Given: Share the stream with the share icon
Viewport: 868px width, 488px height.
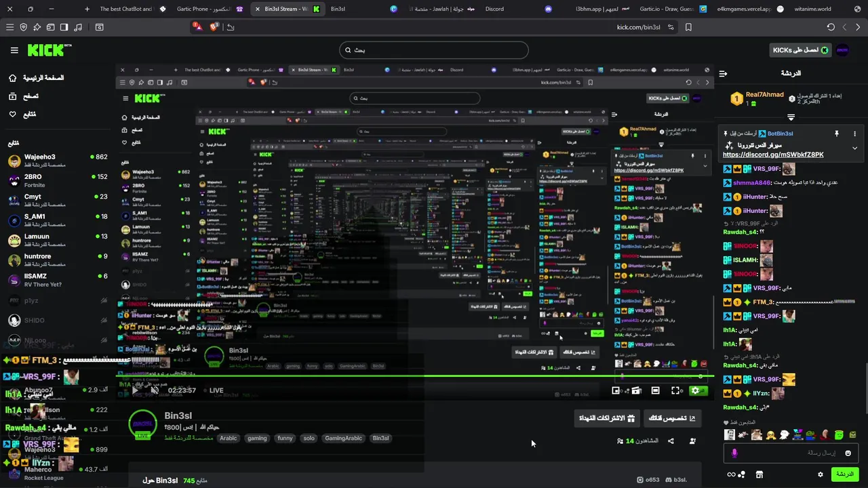Looking at the screenshot, I should [671, 441].
